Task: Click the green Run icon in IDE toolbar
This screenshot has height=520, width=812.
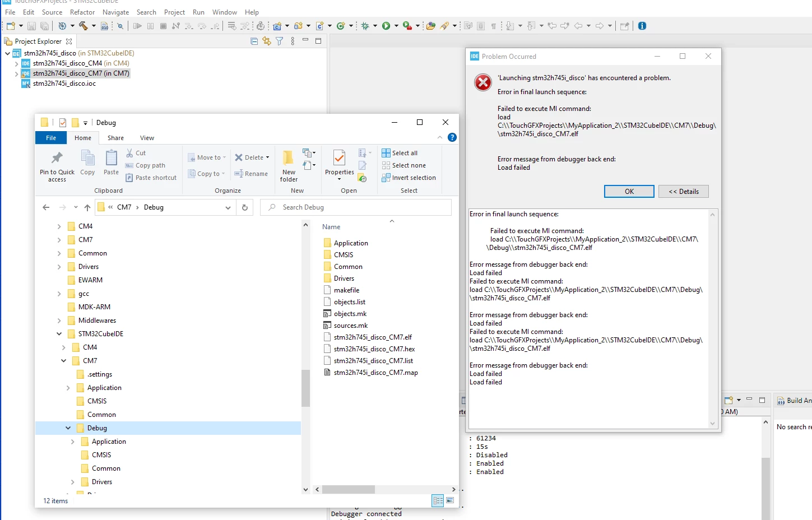Action: tap(386, 26)
